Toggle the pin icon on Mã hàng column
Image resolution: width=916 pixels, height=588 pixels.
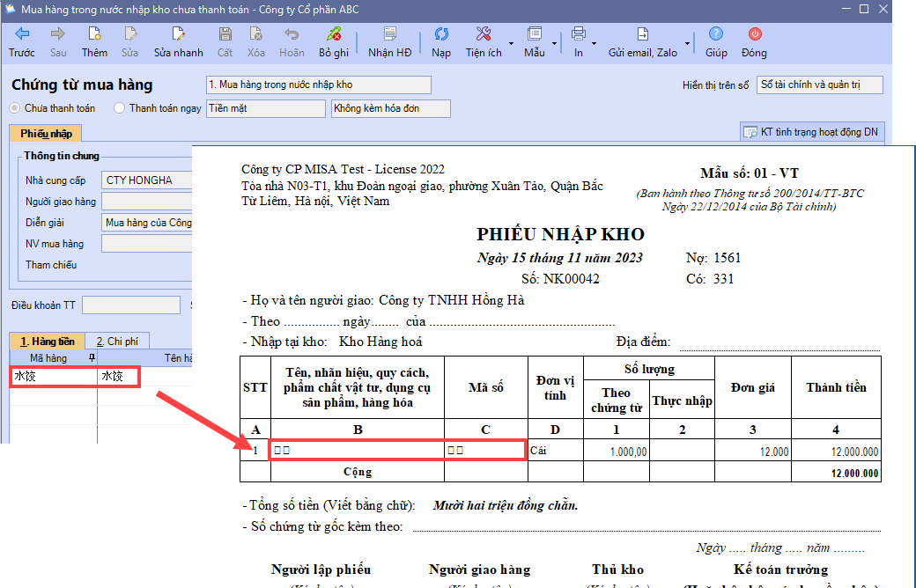(x=91, y=358)
